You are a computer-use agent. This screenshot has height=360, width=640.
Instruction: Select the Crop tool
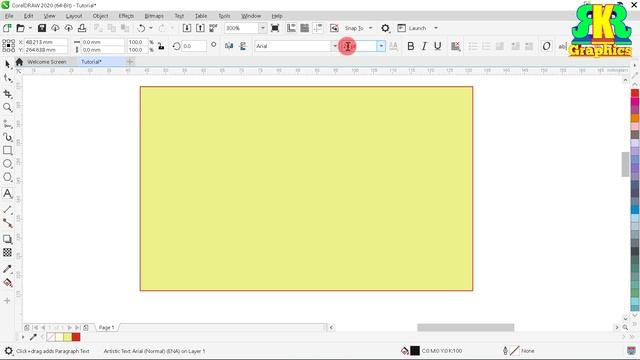(x=7, y=93)
